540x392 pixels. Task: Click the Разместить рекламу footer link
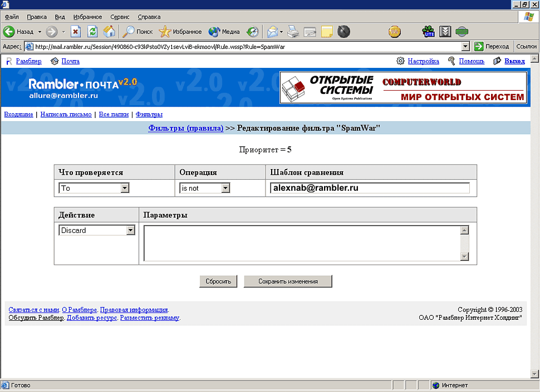pyautogui.click(x=149, y=317)
